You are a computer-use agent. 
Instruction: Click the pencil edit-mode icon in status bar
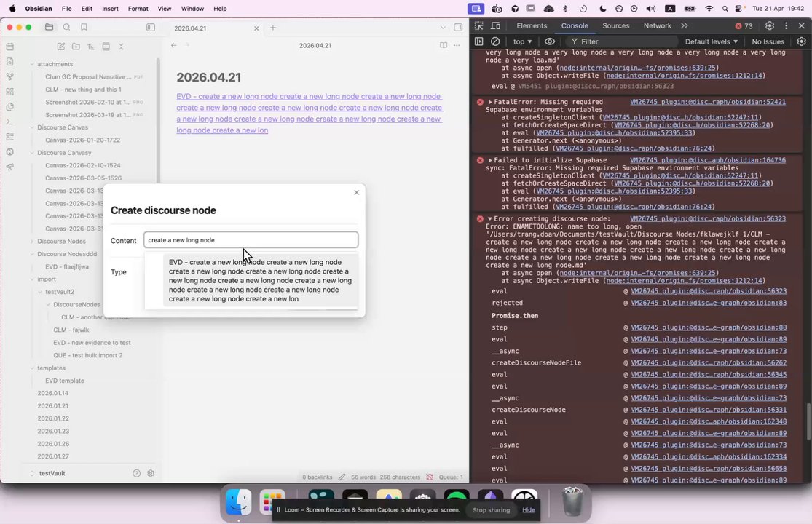342,477
